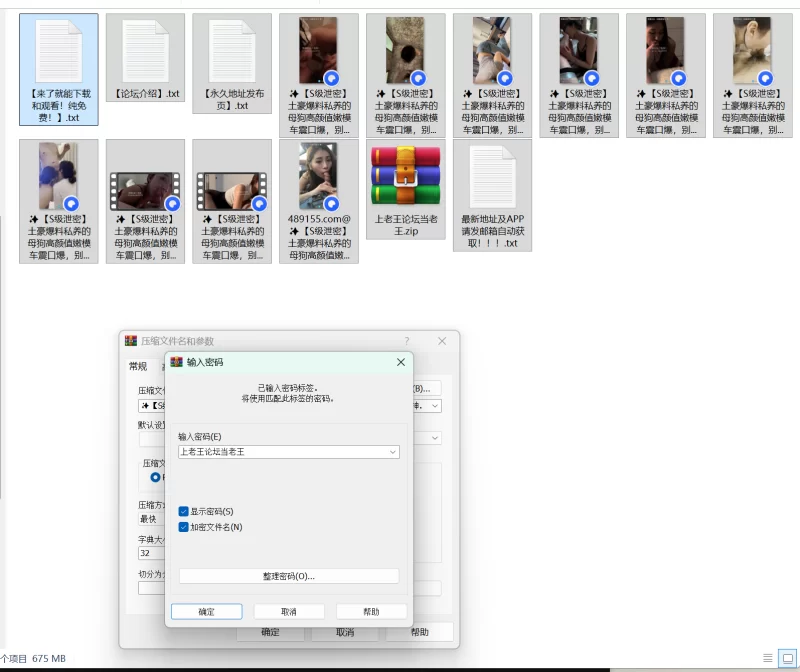
Task: Open the 字典大小 dropdown showing 32
Action: tap(150, 553)
